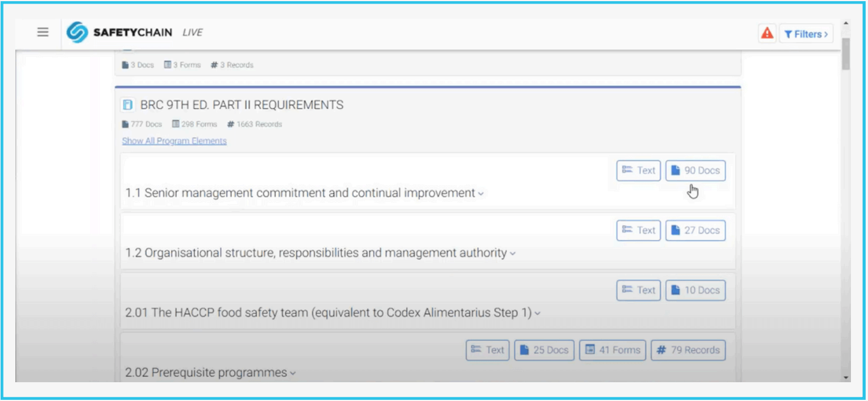
Task: Open Text for 2.01 HACCP food safety team
Action: (639, 290)
